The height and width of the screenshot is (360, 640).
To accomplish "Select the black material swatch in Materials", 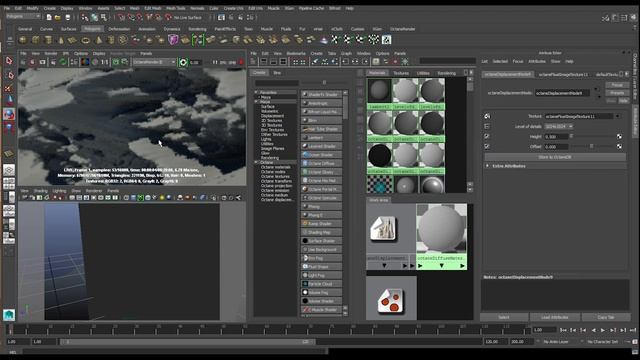I will [379, 156].
